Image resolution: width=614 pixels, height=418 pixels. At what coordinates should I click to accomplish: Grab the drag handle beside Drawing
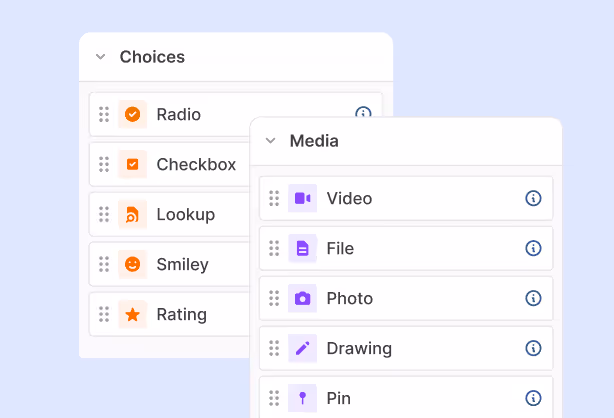click(x=274, y=348)
